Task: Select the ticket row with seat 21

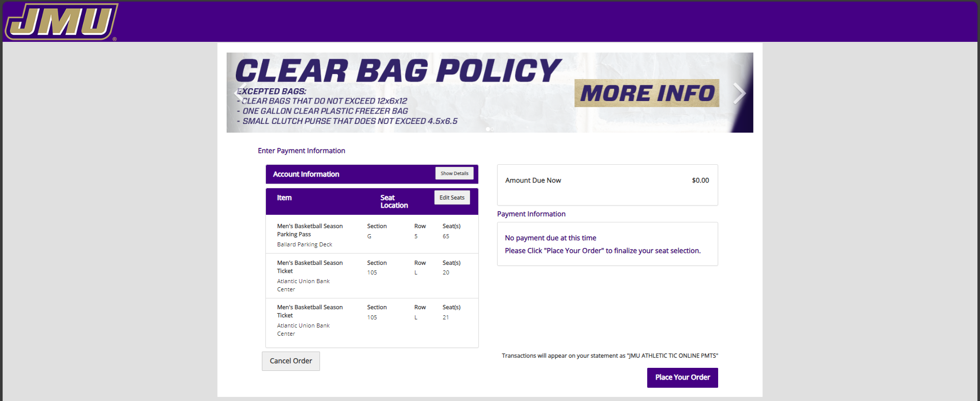Action: (x=372, y=320)
